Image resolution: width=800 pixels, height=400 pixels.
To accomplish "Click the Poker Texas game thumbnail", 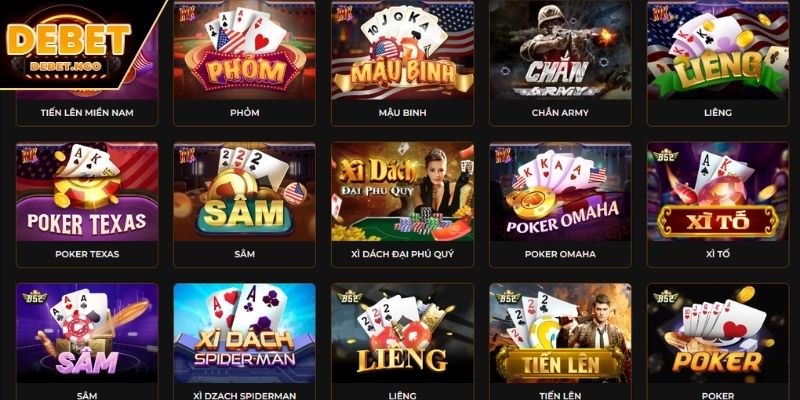I will tap(87, 192).
